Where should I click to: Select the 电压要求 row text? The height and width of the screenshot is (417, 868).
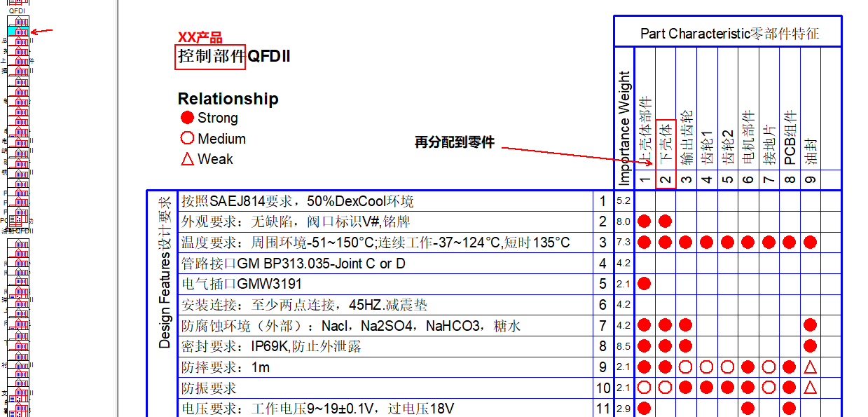[317, 409]
